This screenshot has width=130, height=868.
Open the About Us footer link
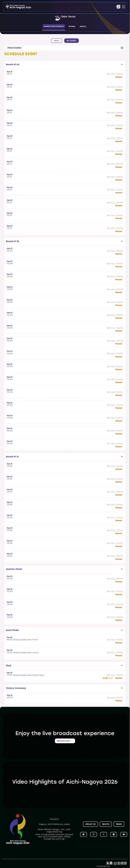point(91,824)
